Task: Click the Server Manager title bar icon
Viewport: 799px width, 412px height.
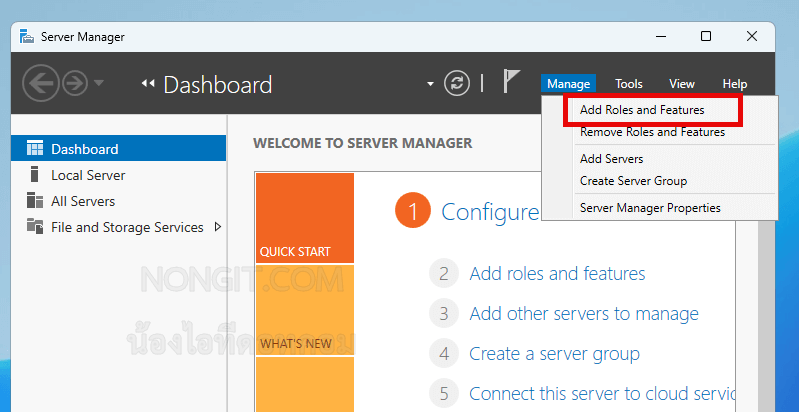Action: point(27,37)
